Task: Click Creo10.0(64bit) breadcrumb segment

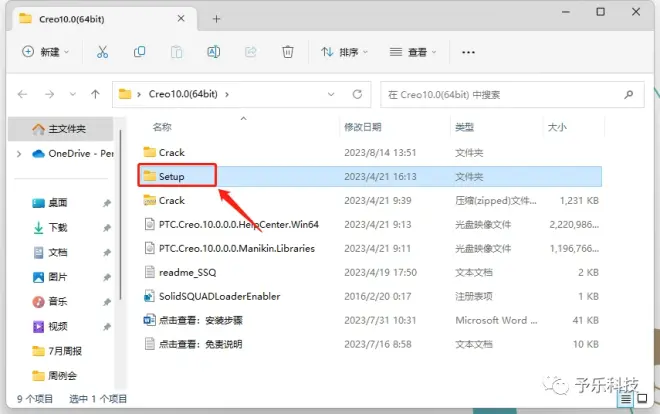Action: (183, 94)
